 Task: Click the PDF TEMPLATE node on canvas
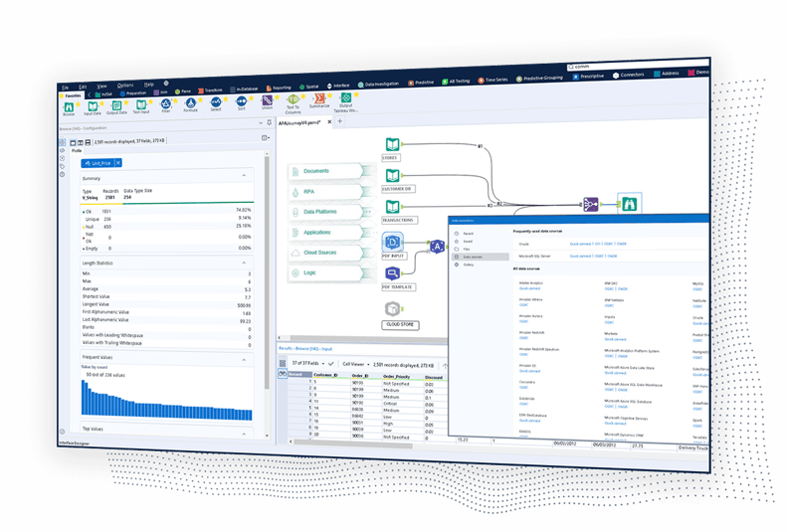[392, 273]
